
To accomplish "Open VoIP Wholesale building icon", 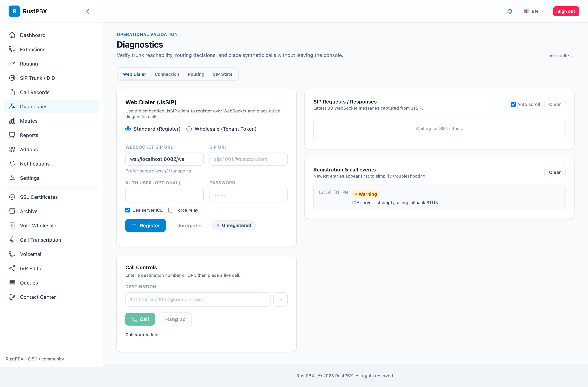I will (12, 226).
